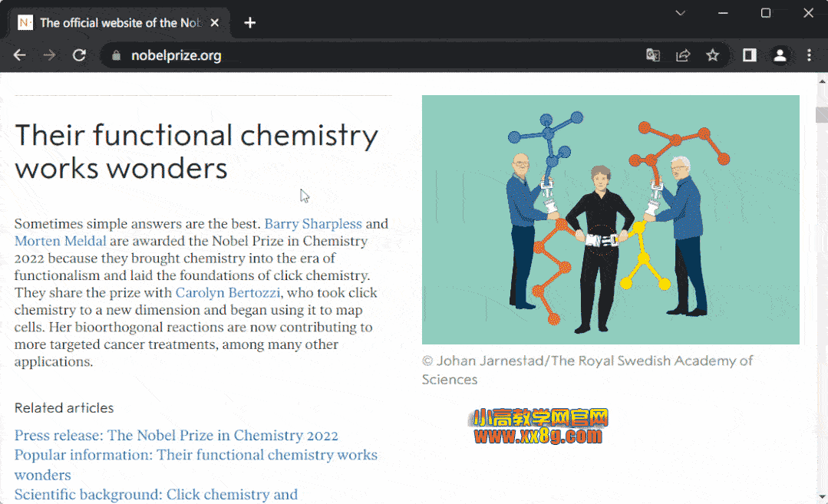This screenshot has height=504, width=828.
Task: Click the Related articles label
Action: click(x=64, y=408)
